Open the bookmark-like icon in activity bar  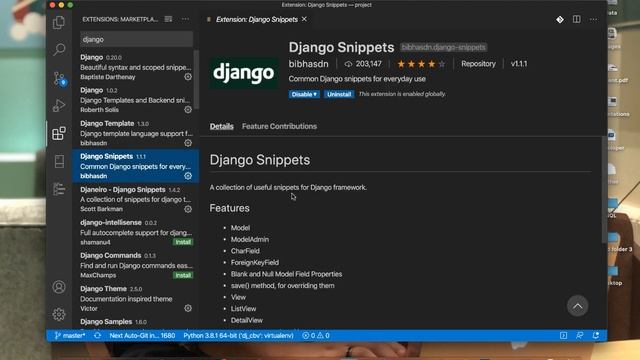59,161
